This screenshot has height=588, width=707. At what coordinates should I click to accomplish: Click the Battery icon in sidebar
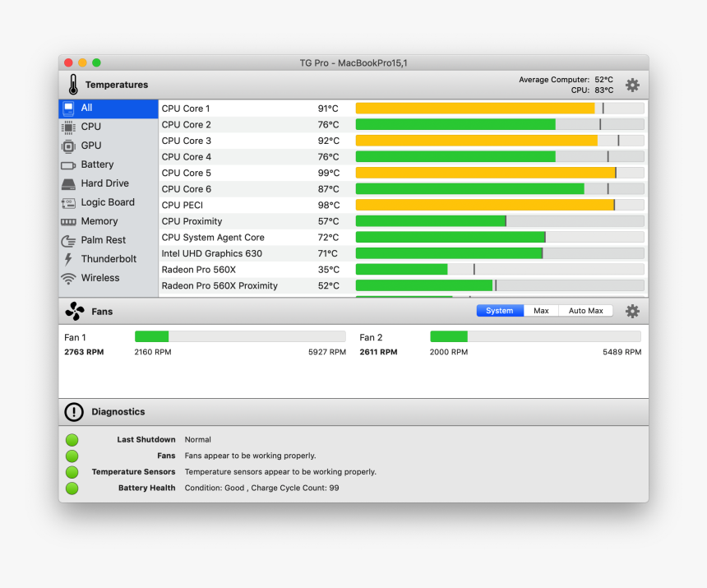68,165
